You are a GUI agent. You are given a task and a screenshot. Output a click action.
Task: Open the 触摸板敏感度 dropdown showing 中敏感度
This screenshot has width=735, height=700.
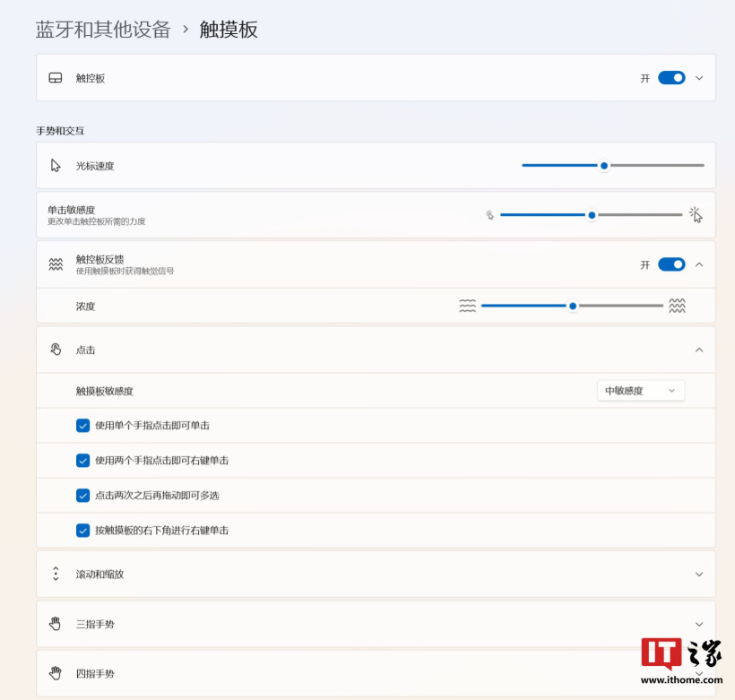(x=640, y=391)
